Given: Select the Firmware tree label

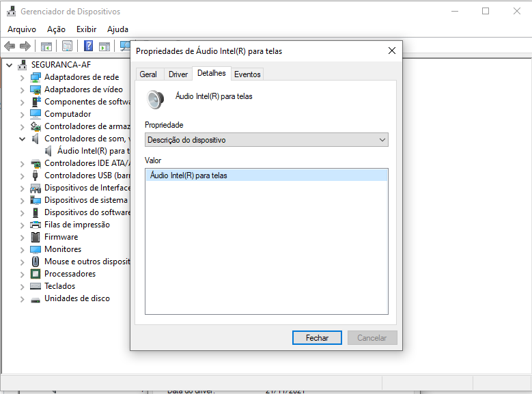Looking at the screenshot, I should click(61, 237).
